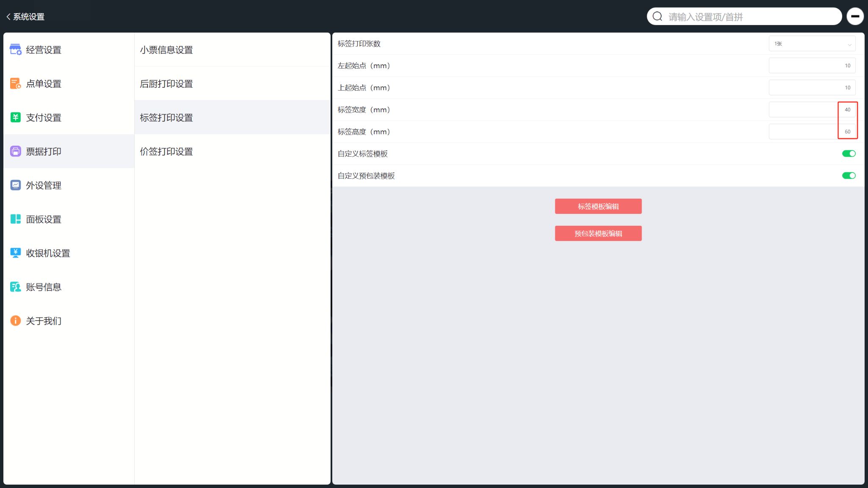Screen dimensions: 868x488
Task: Focus the 标签宽度 (mm) input field
Action: pyautogui.click(x=812, y=110)
